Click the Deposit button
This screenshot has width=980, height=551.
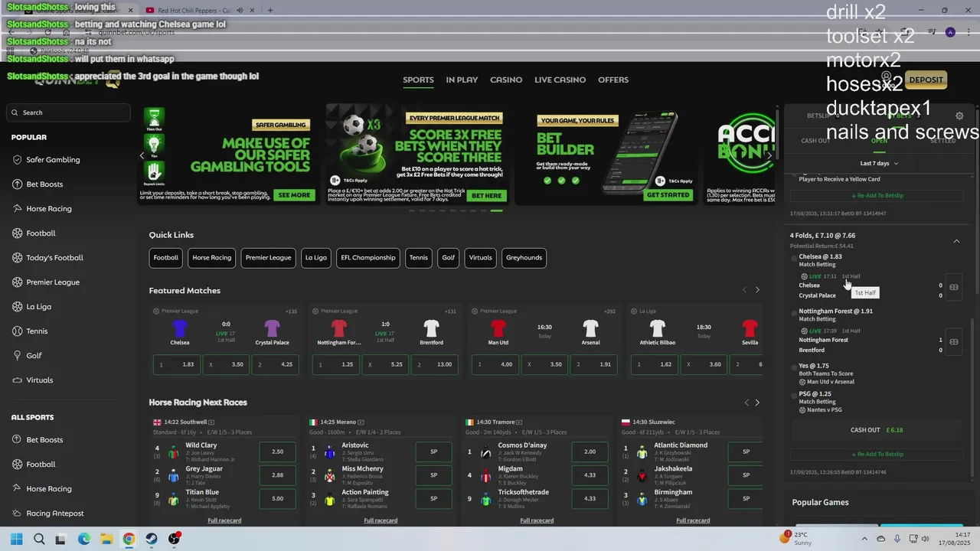[x=926, y=80]
